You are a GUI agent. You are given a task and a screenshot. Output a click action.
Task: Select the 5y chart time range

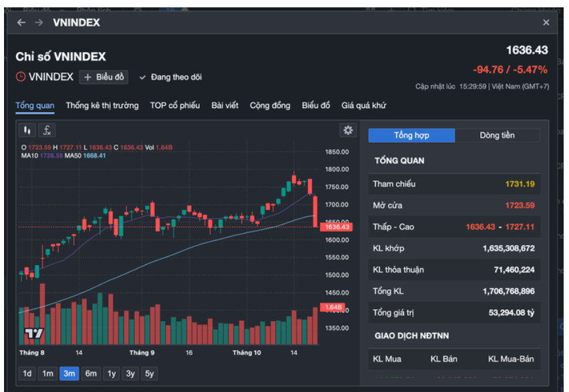pos(150,374)
